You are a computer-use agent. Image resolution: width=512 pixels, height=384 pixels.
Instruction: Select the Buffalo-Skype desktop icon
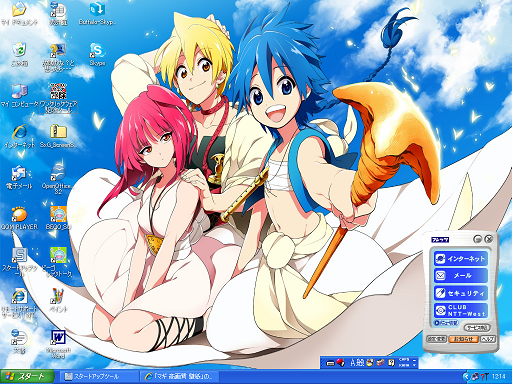[x=97, y=14]
